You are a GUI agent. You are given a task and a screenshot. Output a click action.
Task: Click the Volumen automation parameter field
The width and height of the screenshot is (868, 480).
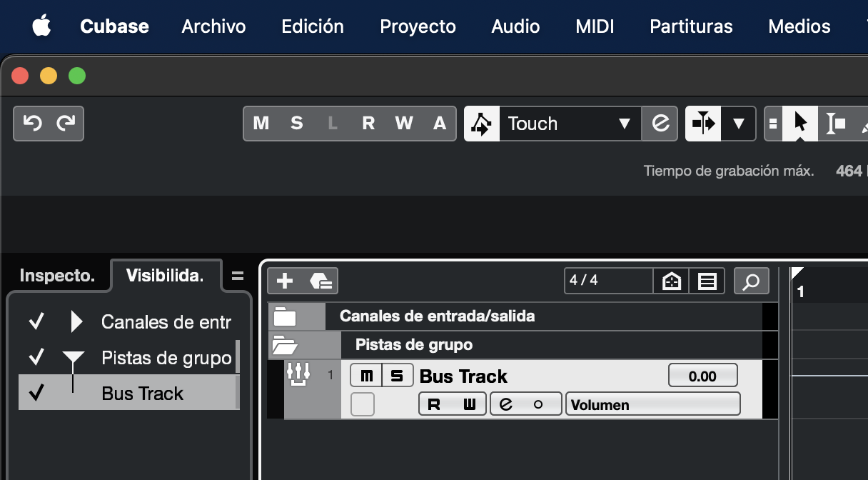tap(652, 404)
